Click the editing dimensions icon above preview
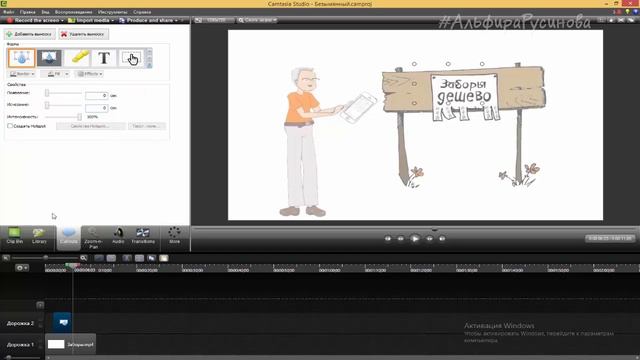Screen dimensions: 640x360 click(198, 20)
